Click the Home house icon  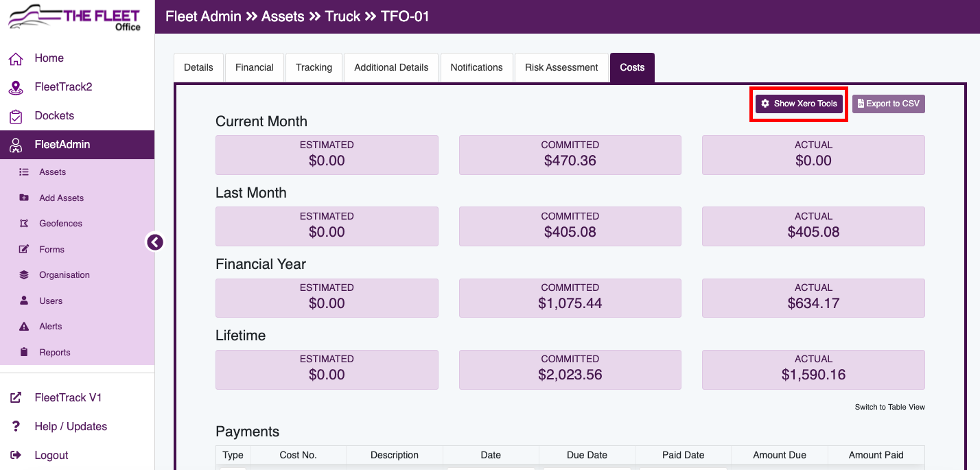pos(16,58)
